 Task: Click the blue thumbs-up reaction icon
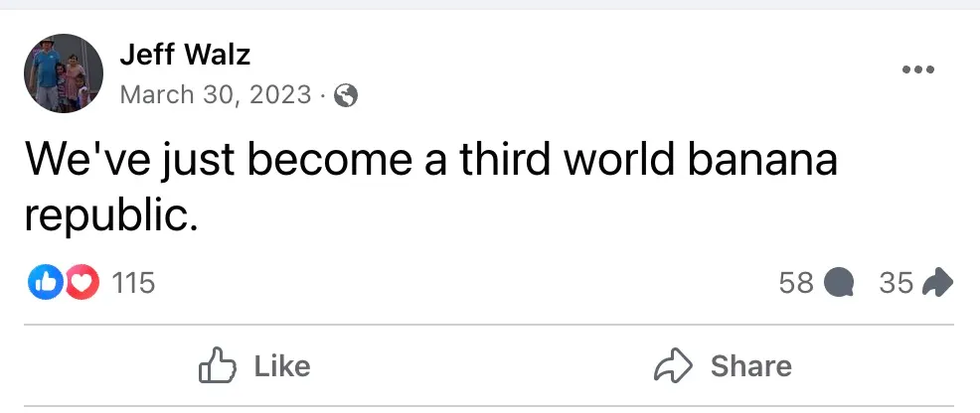pyautogui.click(x=45, y=283)
